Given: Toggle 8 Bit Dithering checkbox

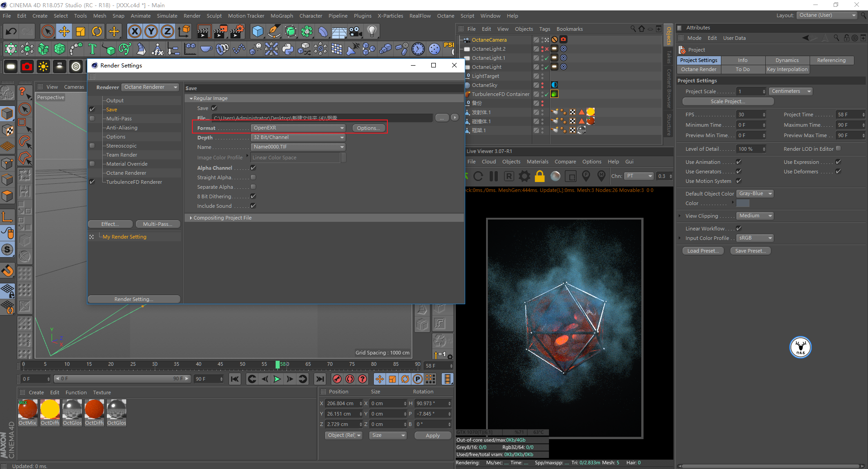Looking at the screenshot, I should click(x=253, y=196).
